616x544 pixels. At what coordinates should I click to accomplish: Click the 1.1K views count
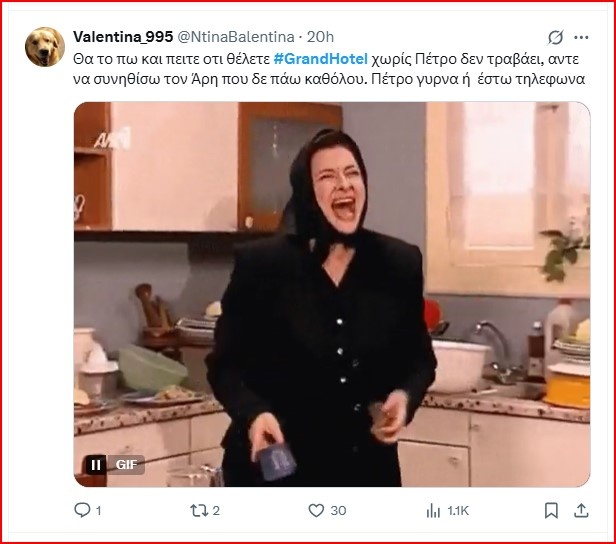458,511
